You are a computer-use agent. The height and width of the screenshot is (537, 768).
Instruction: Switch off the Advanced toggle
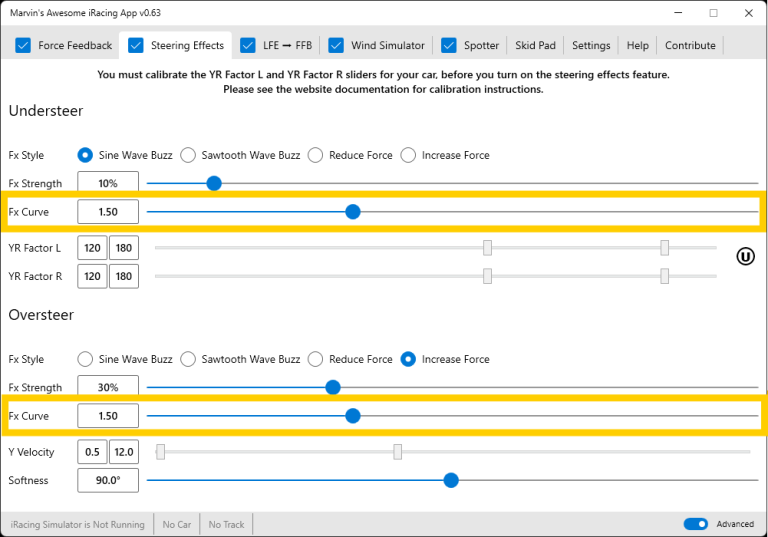point(696,524)
